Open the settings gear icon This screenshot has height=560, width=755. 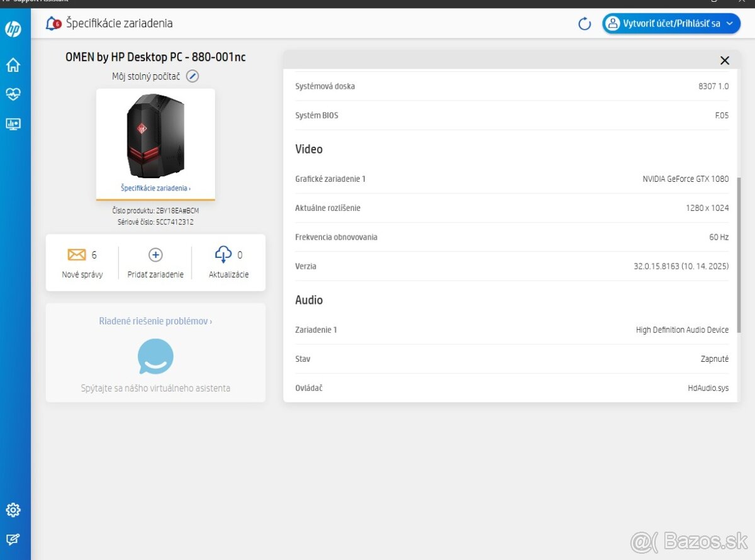tap(13, 510)
